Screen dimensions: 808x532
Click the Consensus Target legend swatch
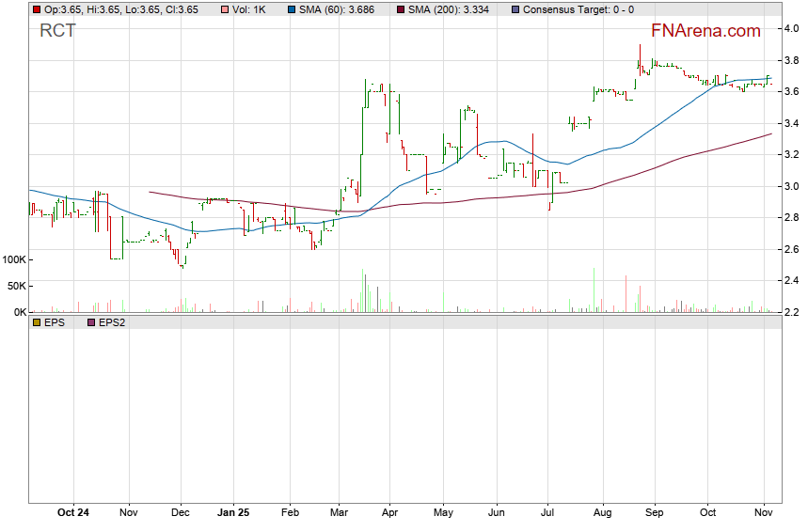coord(515,9)
